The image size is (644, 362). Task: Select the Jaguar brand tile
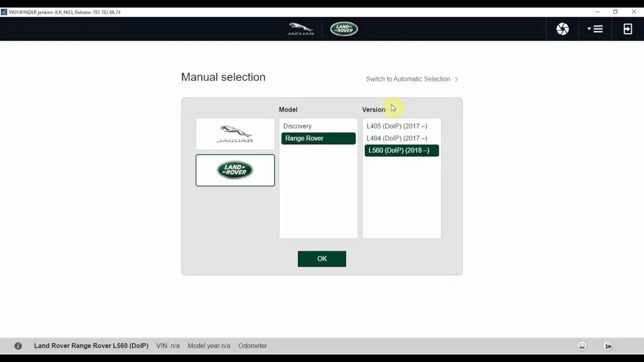[x=235, y=134]
